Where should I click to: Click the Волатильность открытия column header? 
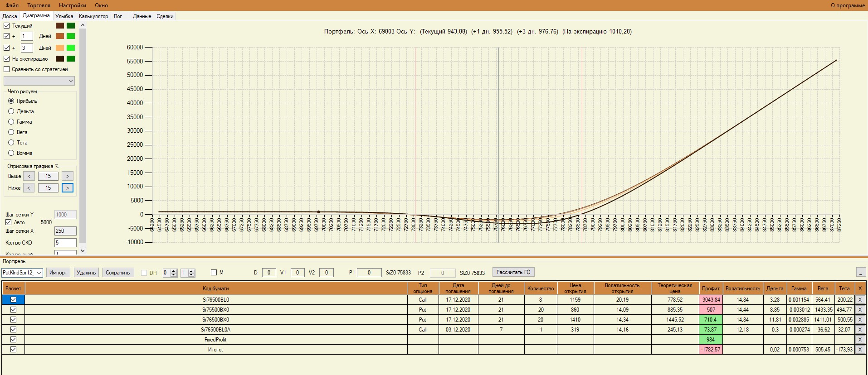point(622,288)
